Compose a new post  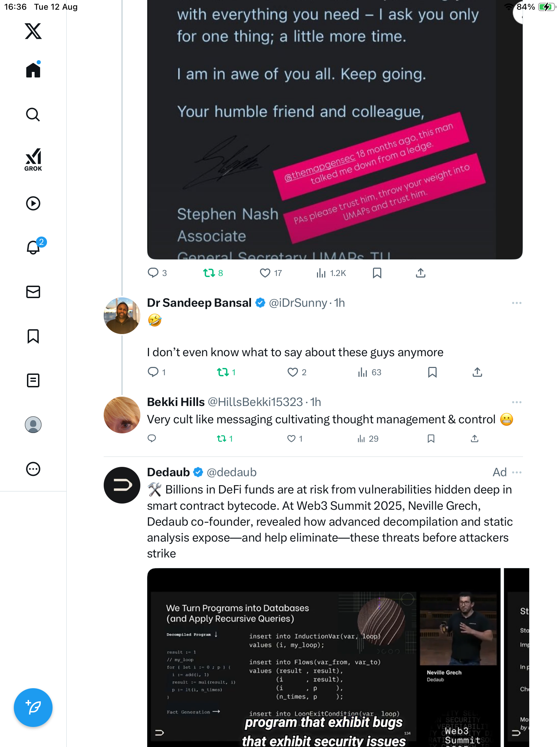(33, 708)
